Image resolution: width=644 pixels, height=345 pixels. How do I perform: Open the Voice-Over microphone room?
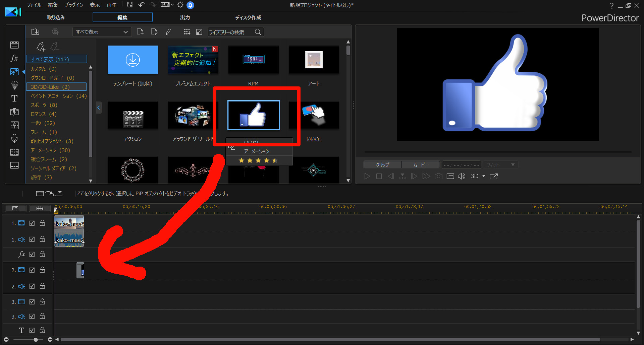coord(14,139)
